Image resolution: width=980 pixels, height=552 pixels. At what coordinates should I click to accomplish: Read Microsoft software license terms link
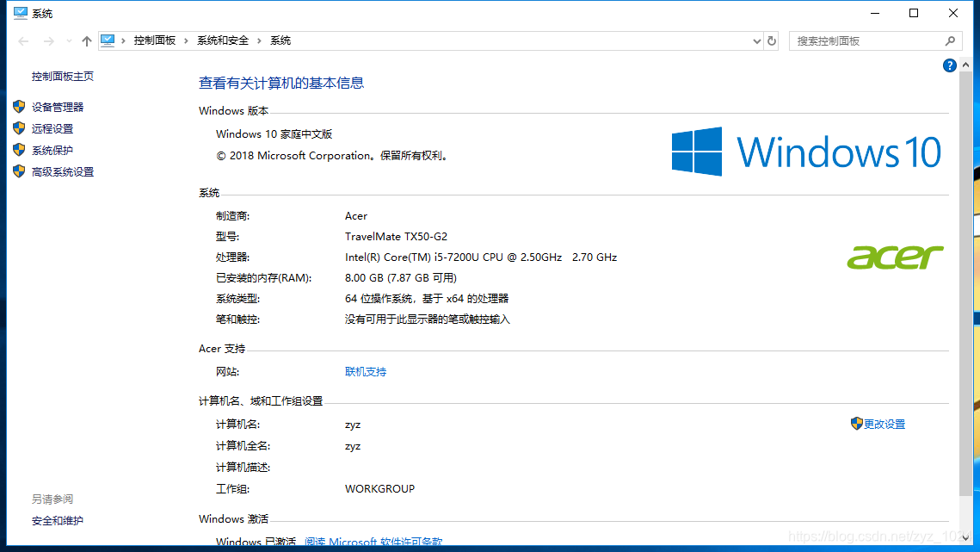pos(373,542)
